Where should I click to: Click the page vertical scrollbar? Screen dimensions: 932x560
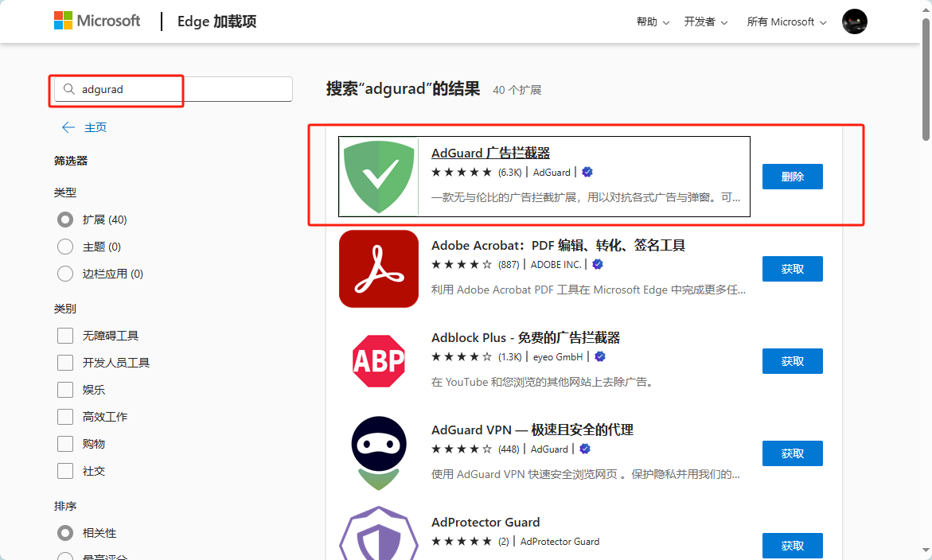tap(926, 80)
